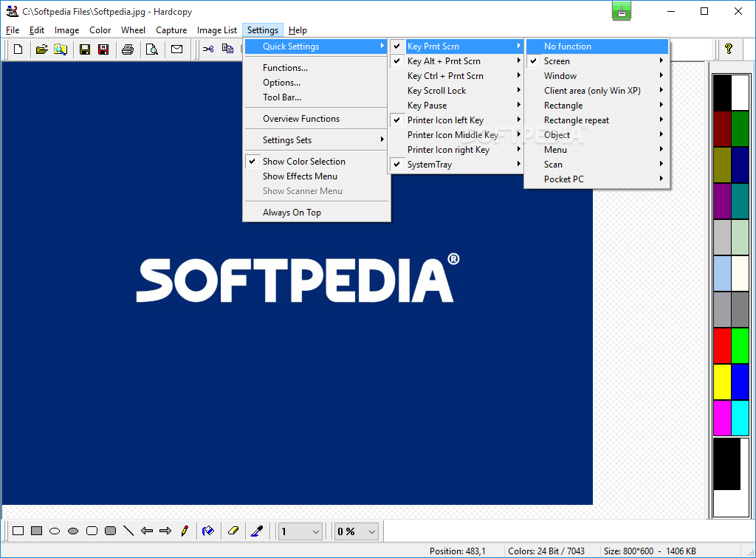Expand the Settings Sets submenu
The width and height of the screenshot is (756, 558).
tap(316, 140)
